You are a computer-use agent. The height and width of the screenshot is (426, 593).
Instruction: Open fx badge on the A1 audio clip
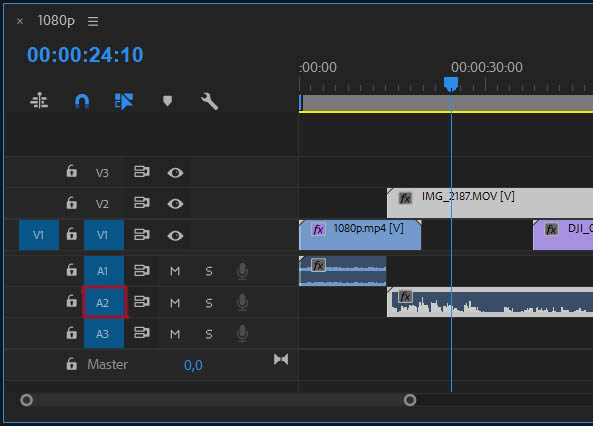click(318, 265)
